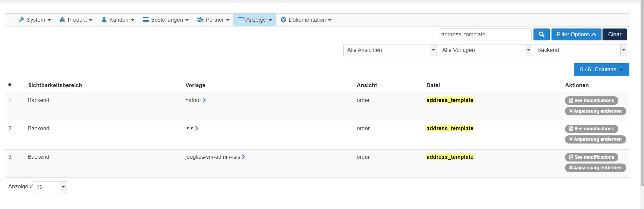
Task: Open the System menu with wrench icon
Action: tap(35, 20)
